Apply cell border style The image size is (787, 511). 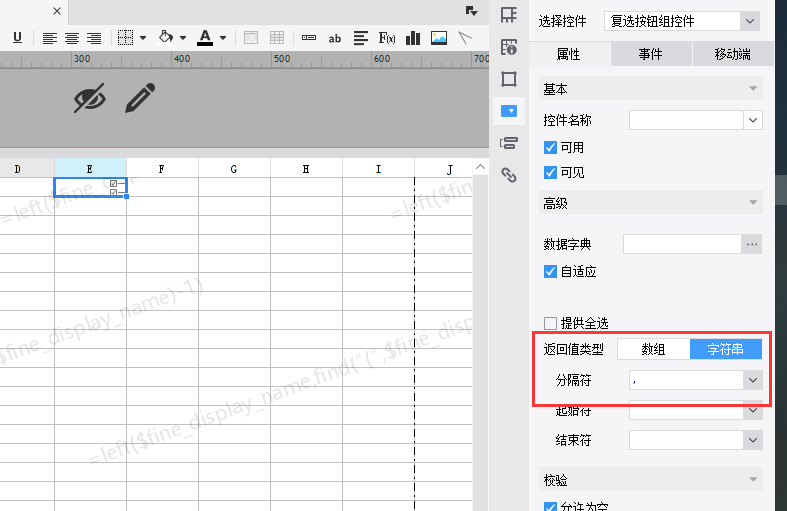(x=125, y=38)
